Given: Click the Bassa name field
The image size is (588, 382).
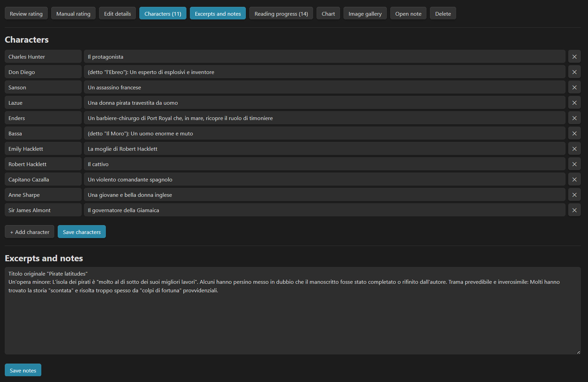Looking at the screenshot, I should [43, 133].
